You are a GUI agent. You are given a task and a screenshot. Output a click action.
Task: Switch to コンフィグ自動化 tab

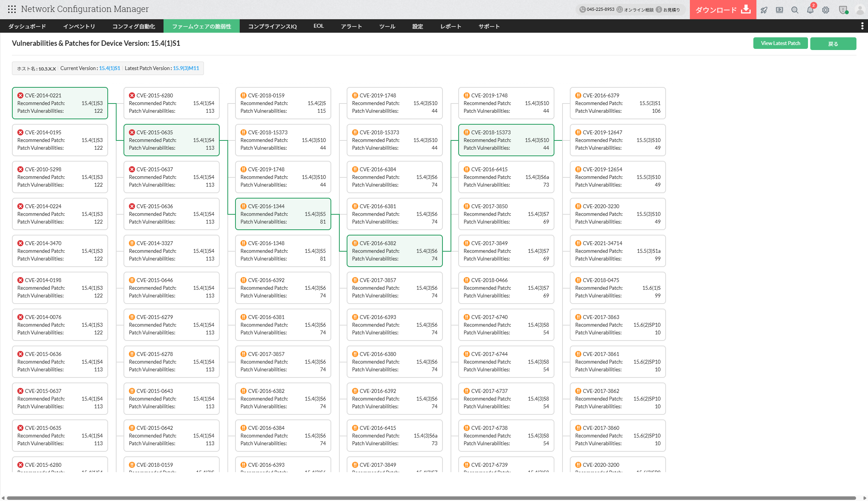tap(134, 26)
